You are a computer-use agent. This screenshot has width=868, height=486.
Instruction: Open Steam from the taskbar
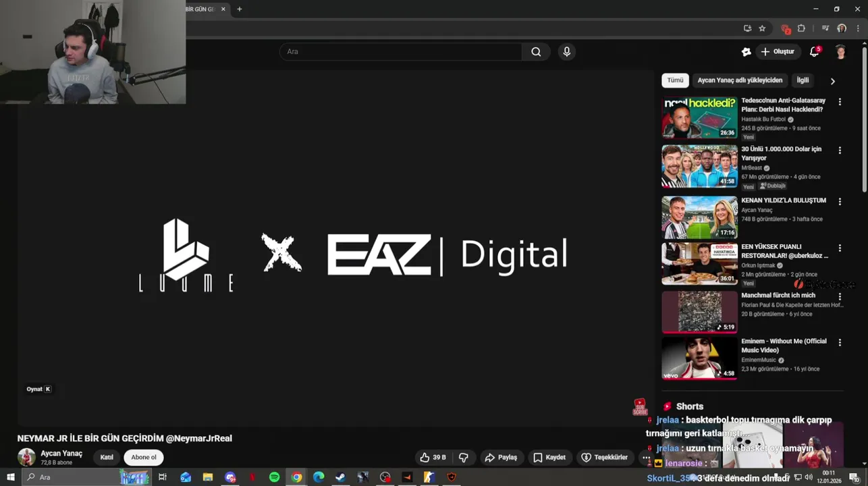tap(341, 477)
